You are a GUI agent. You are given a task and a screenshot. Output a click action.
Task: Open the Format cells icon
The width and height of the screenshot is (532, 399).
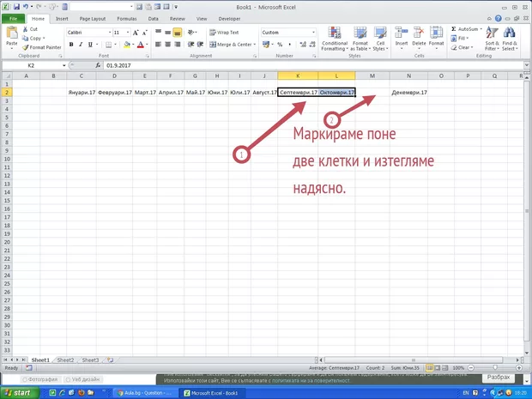coord(436,33)
